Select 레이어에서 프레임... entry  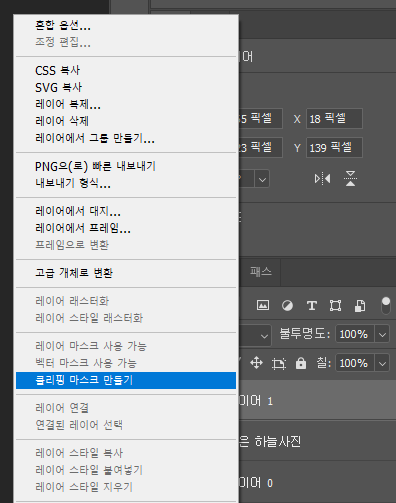[126, 228]
